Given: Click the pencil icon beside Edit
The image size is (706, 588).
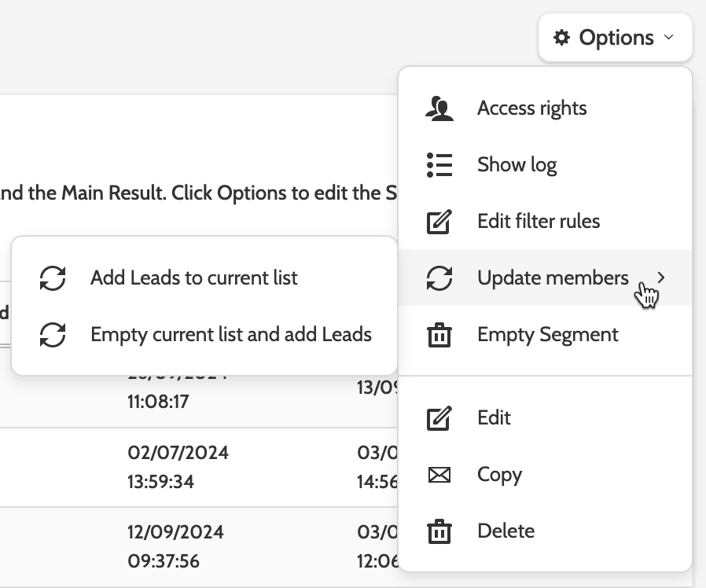Looking at the screenshot, I should coord(439,418).
